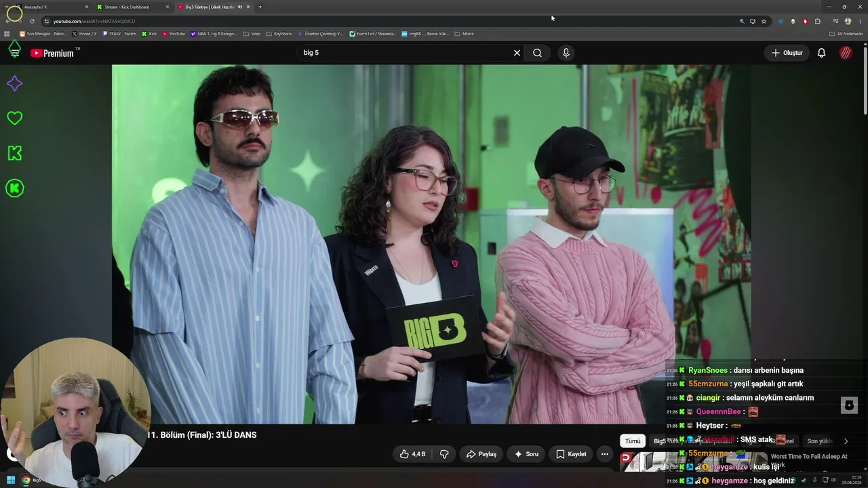Open the TEASY - Twitch bookmark
The image size is (868, 488).
(119, 34)
